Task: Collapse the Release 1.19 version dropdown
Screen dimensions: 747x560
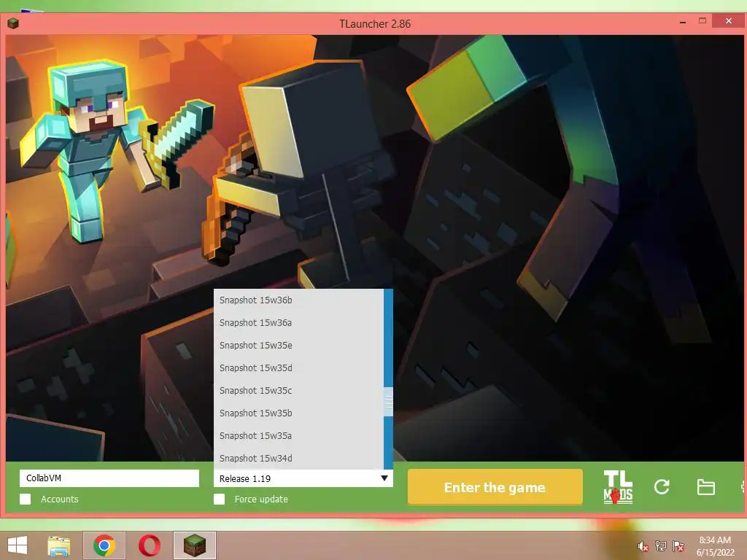Action: (303, 478)
